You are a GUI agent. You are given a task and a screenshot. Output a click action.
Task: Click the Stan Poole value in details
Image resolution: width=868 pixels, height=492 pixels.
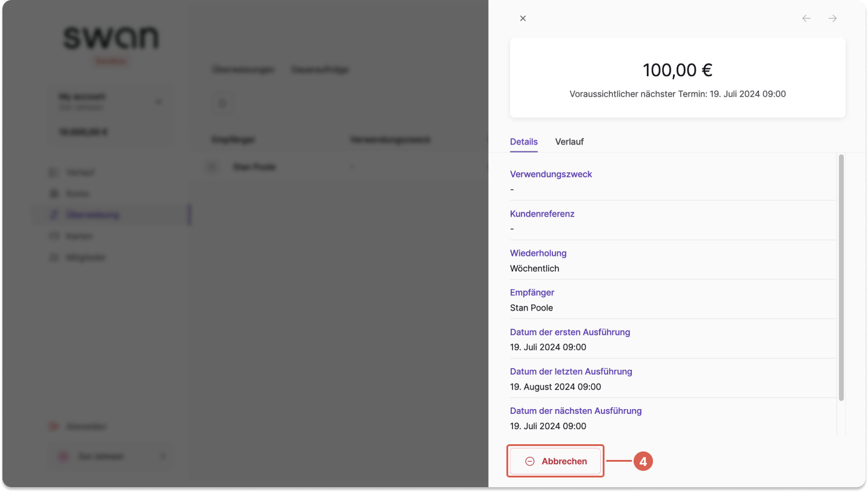[532, 307]
